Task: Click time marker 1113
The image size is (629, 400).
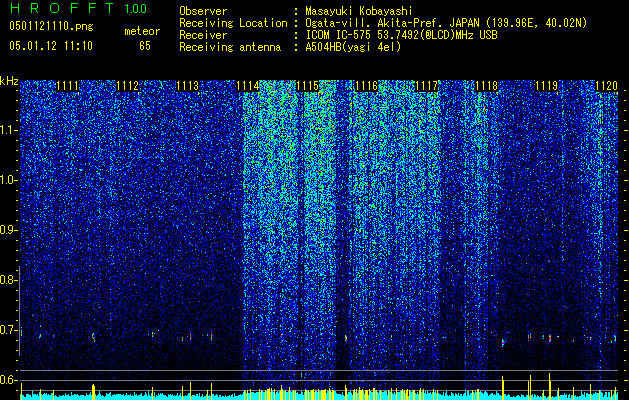Action: (x=187, y=86)
